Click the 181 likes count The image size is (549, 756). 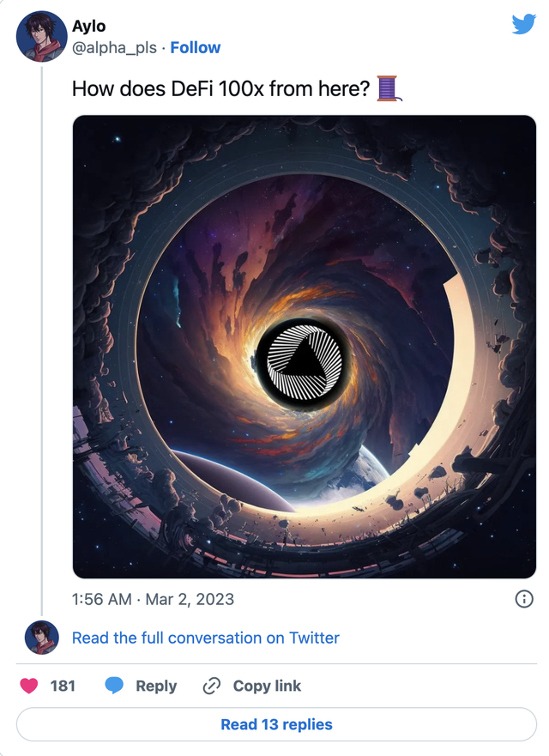coord(63,686)
